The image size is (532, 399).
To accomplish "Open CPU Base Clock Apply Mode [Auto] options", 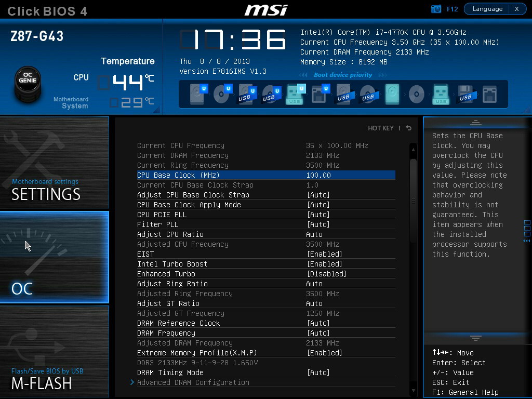I will coord(318,205).
